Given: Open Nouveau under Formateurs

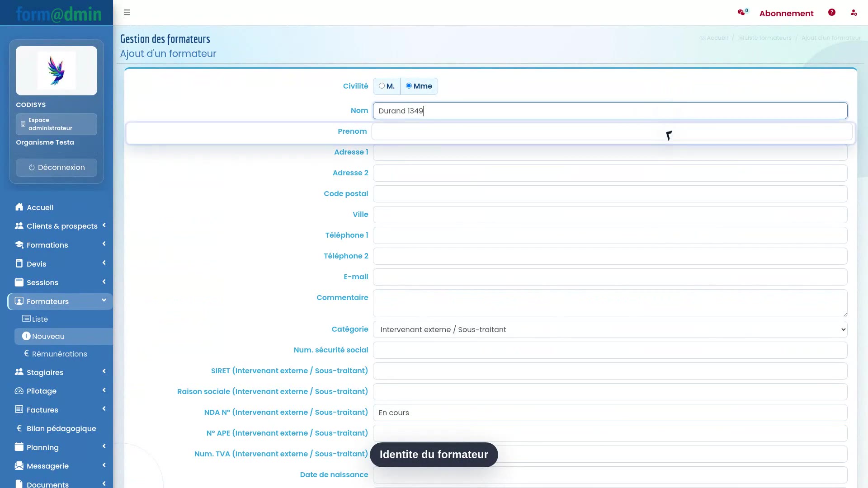Looking at the screenshot, I should click(64, 336).
